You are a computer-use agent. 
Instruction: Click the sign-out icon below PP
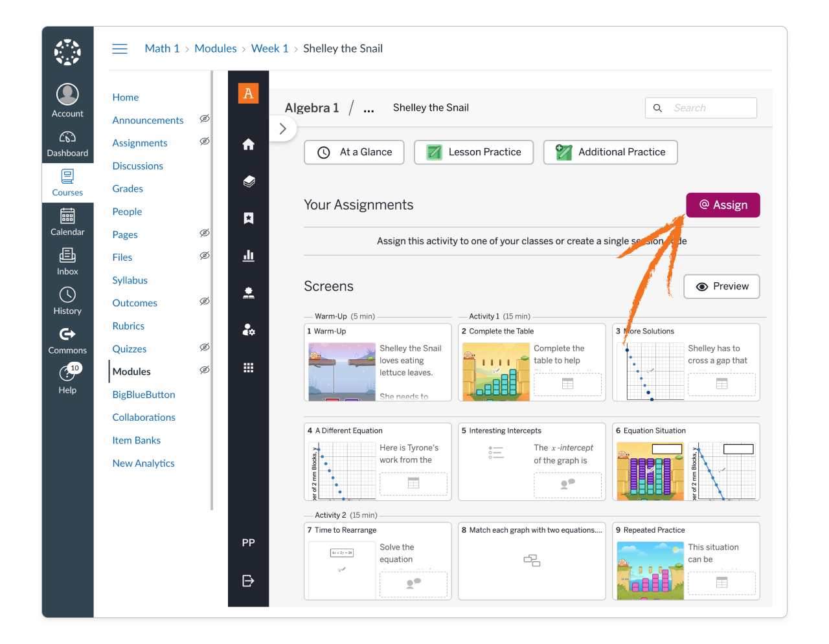248,581
